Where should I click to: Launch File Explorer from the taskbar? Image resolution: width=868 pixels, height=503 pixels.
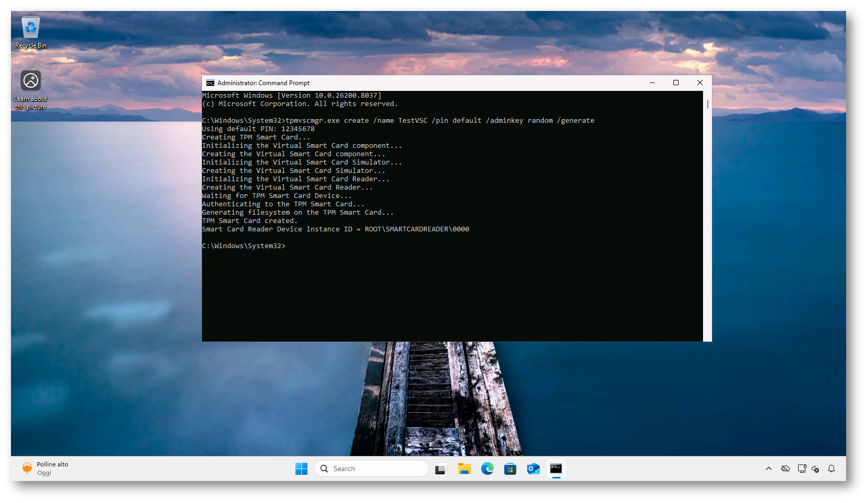pyautogui.click(x=464, y=469)
